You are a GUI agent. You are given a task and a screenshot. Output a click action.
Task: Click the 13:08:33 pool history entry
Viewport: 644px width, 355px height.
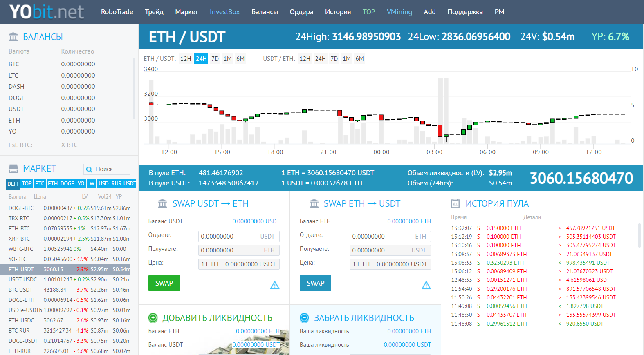click(543, 263)
